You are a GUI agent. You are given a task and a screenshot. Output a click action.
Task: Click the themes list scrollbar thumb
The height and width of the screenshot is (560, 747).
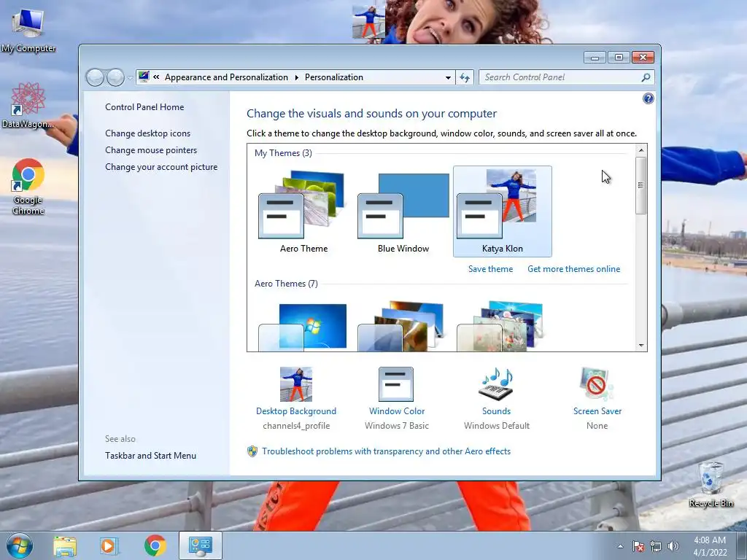(x=641, y=184)
